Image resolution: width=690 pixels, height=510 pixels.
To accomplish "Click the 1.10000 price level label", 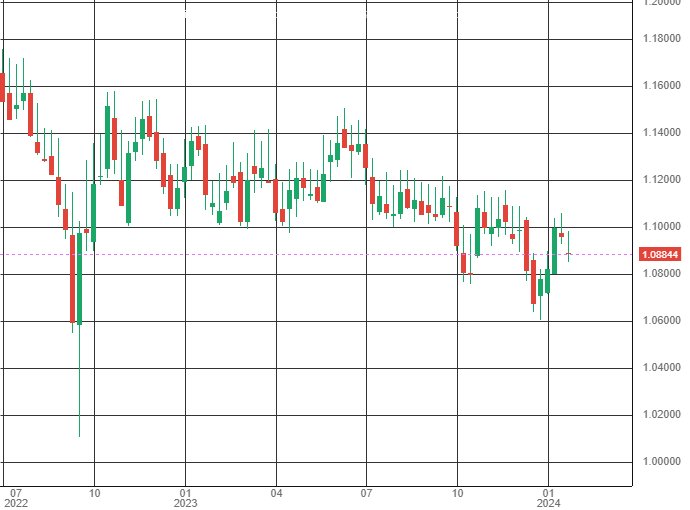I will (661, 227).
